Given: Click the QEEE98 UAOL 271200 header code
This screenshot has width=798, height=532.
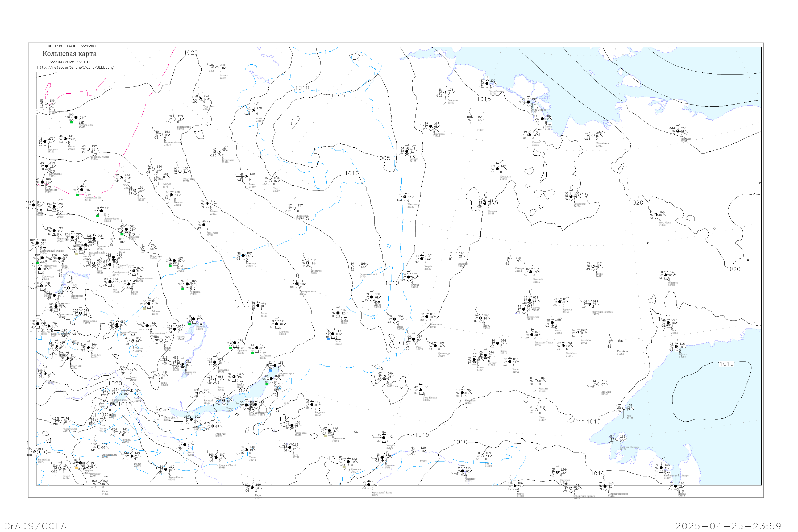Looking at the screenshot, I should point(71,46).
